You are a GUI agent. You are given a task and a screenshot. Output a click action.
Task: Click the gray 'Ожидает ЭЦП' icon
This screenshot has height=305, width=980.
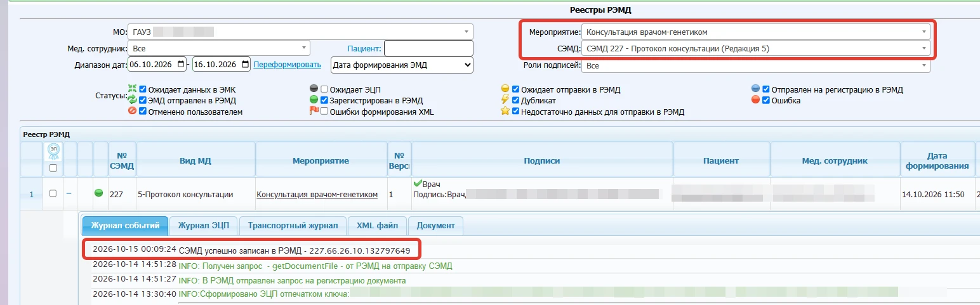click(x=314, y=89)
